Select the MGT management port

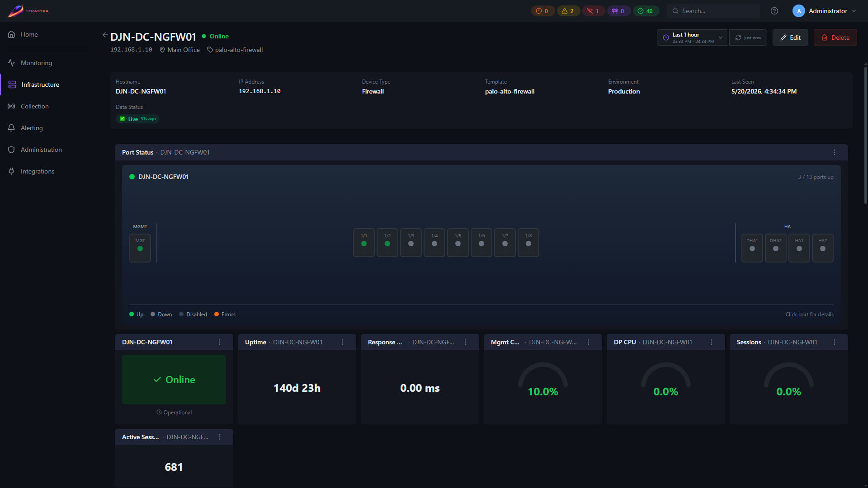(x=140, y=248)
